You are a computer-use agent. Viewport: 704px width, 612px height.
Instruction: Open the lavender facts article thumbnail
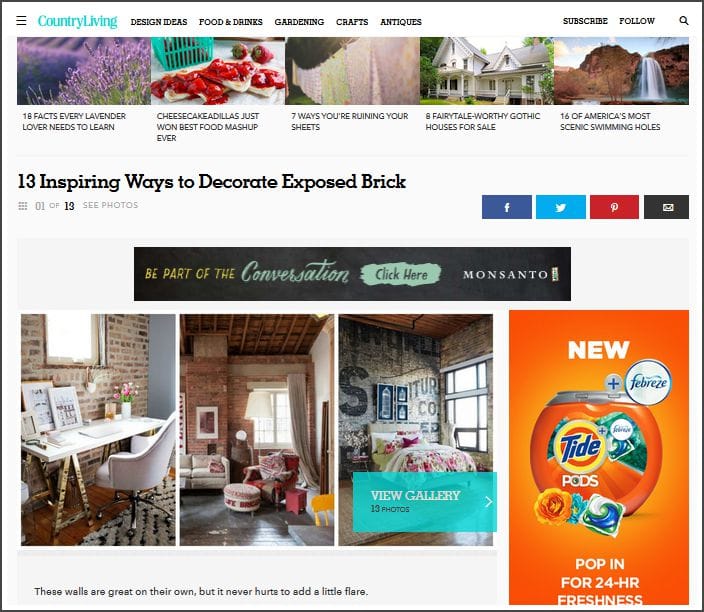click(84, 71)
